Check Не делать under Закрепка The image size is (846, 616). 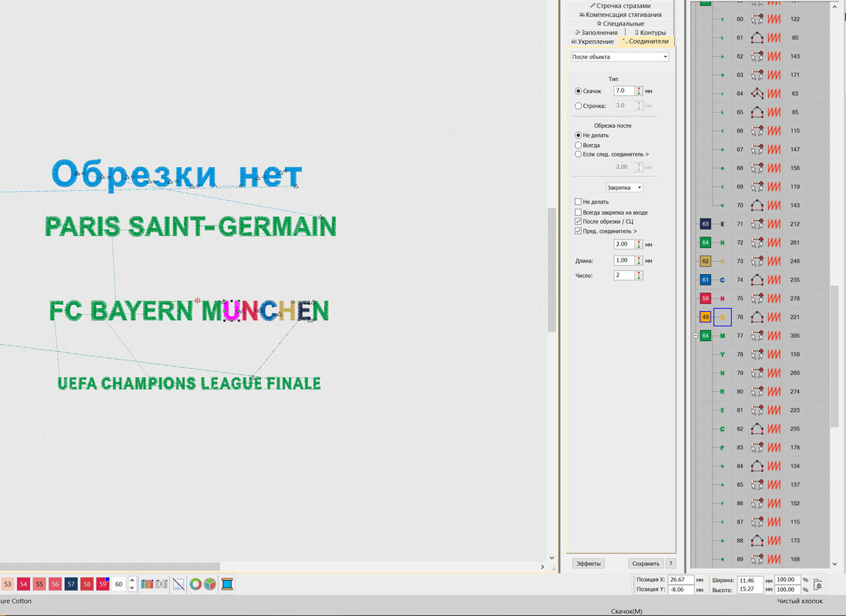tap(578, 202)
